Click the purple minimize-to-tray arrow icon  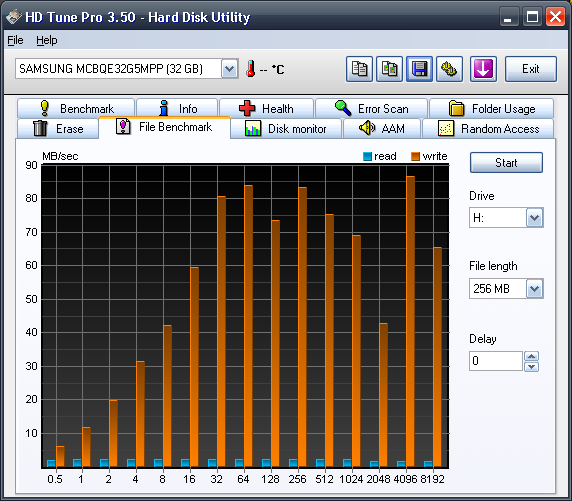coord(483,69)
